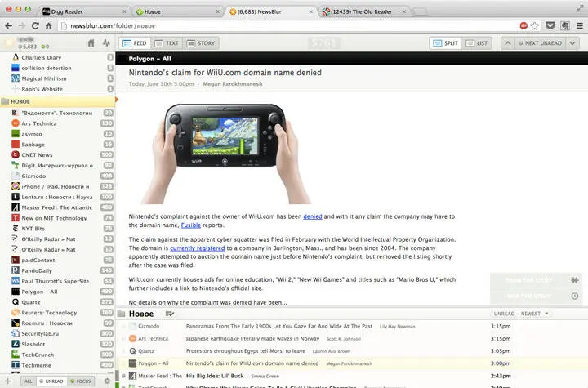The image size is (588, 388).
Task: Switch sidebar filter to Unread
Action: click(51, 381)
